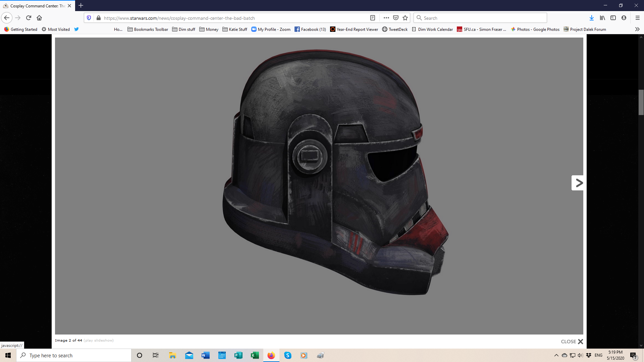Image resolution: width=644 pixels, height=362 pixels.
Task: Click the page vertical scrollbar thumb
Action: click(641, 103)
